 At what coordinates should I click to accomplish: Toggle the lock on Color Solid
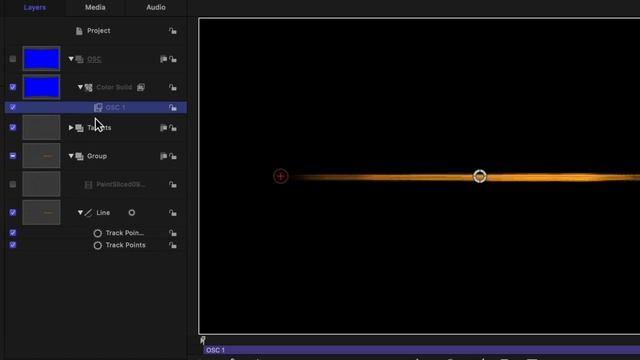click(x=173, y=87)
